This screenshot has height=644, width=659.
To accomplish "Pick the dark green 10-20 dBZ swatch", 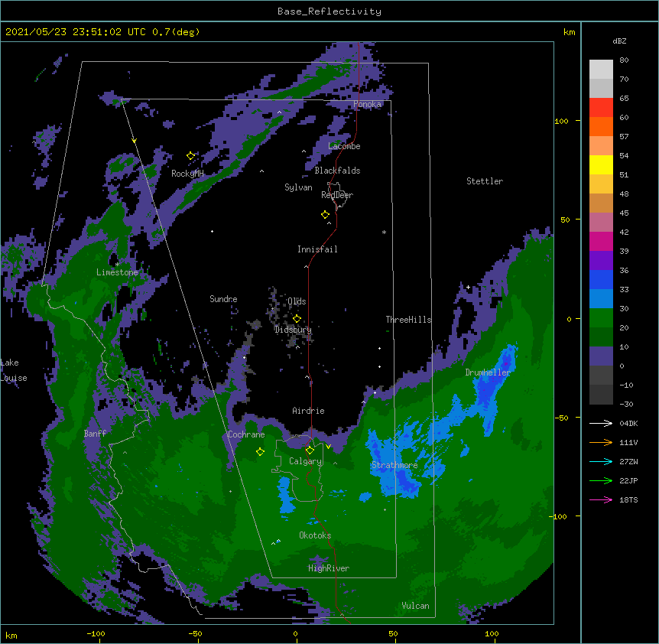I will pos(601,337).
